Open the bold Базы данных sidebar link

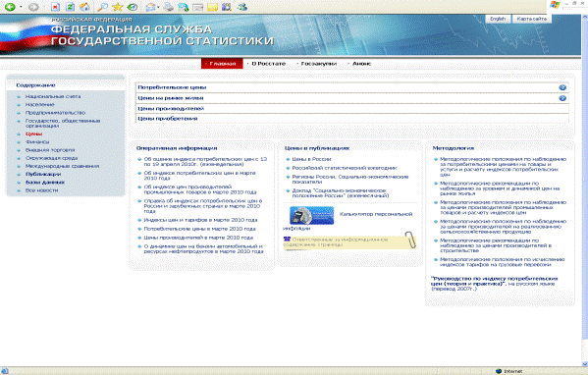pos(45,183)
